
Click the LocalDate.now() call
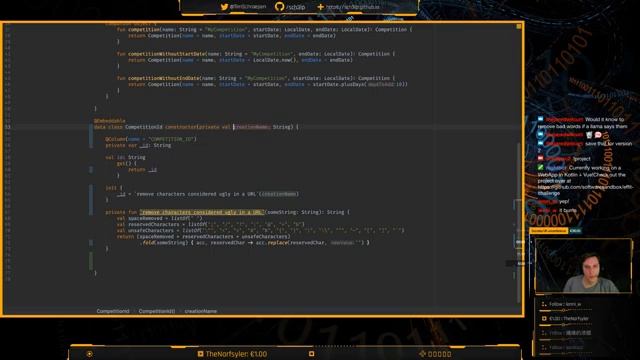pyautogui.click(x=276, y=60)
